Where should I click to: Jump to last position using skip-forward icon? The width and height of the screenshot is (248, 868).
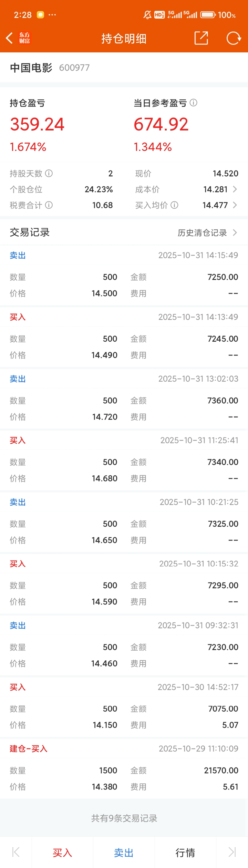pos(232,852)
